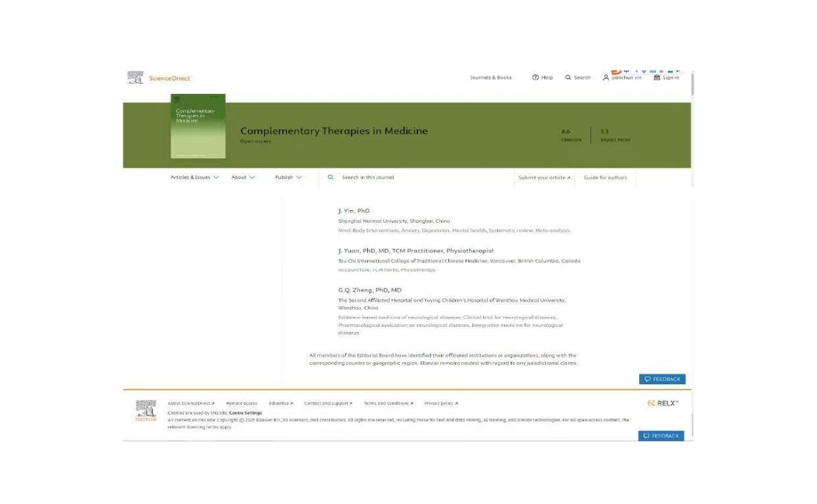
Task: Expand the About dropdown menu
Action: point(243,177)
